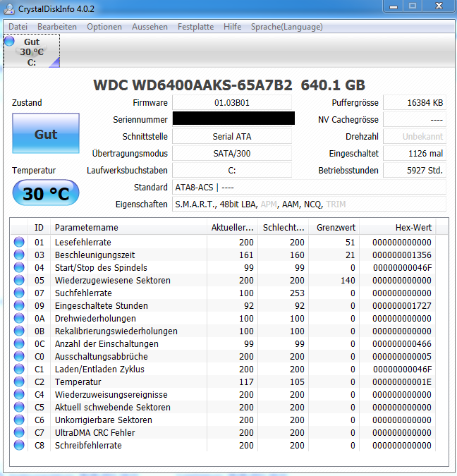The width and height of the screenshot is (457, 476).
Task: Click hex value 000000001727
Action: [x=402, y=305]
